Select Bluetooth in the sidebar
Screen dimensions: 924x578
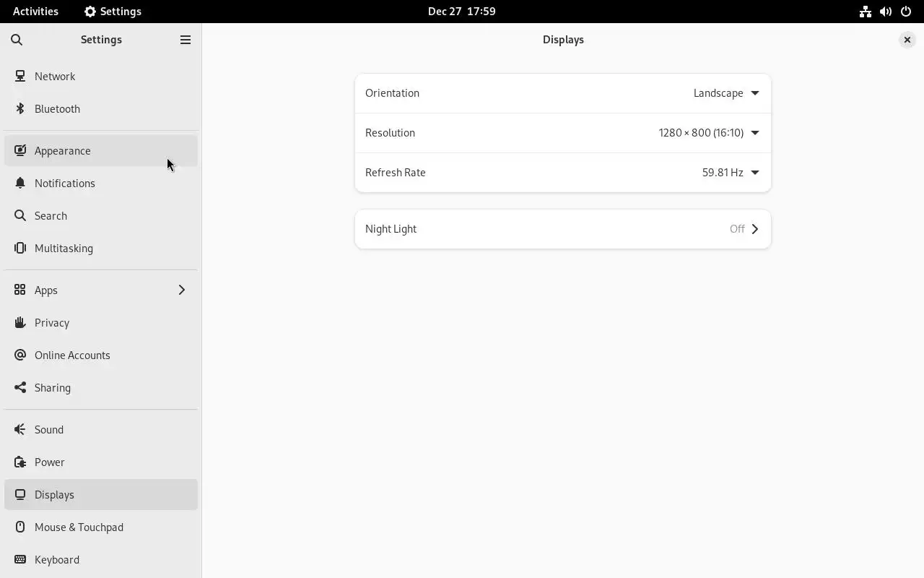point(101,108)
